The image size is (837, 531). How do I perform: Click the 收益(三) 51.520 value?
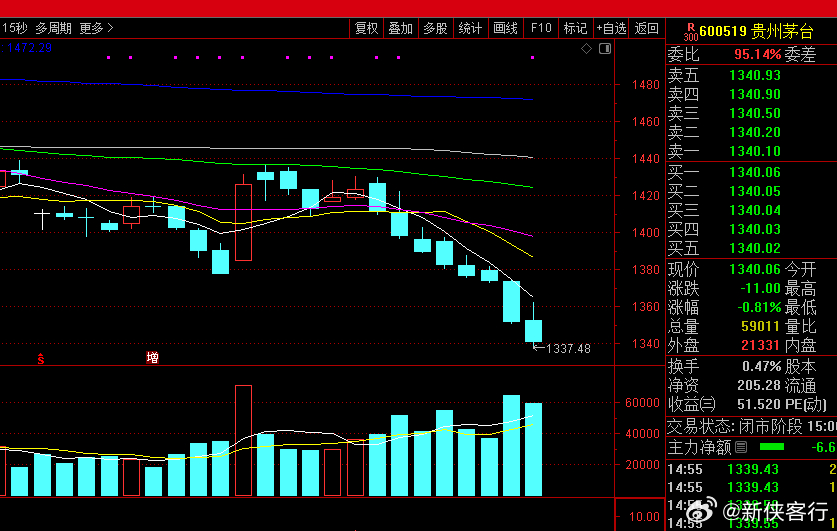click(759, 405)
